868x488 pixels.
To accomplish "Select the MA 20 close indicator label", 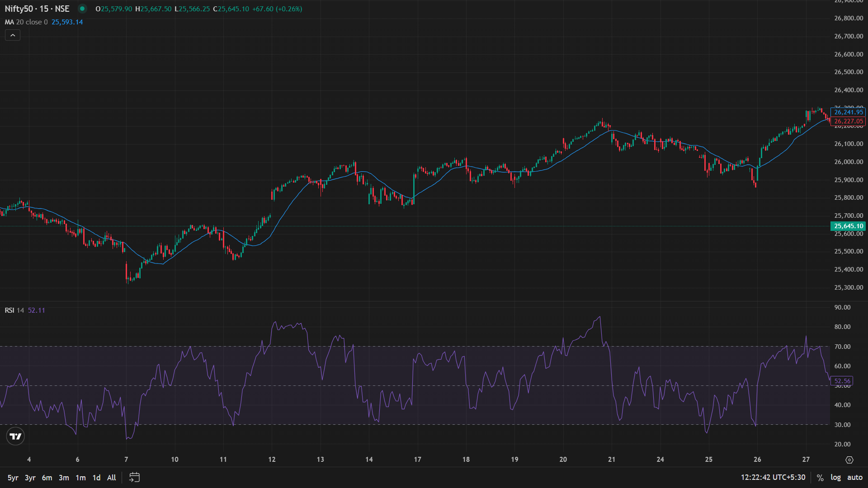I will [x=26, y=22].
